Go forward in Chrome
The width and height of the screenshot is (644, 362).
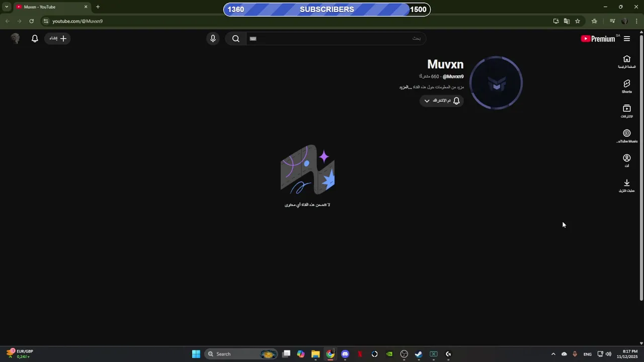19,21
